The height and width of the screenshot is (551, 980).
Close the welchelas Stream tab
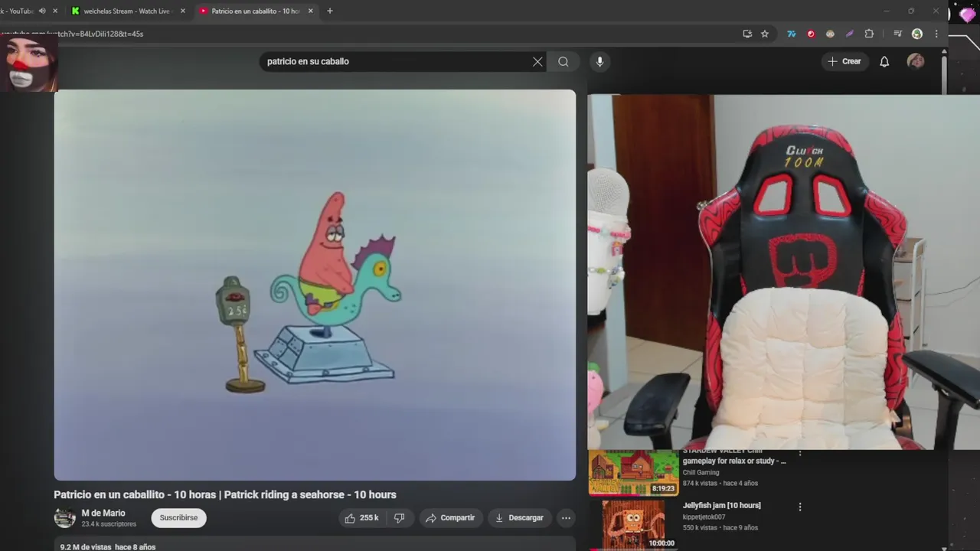pos(182,11)
